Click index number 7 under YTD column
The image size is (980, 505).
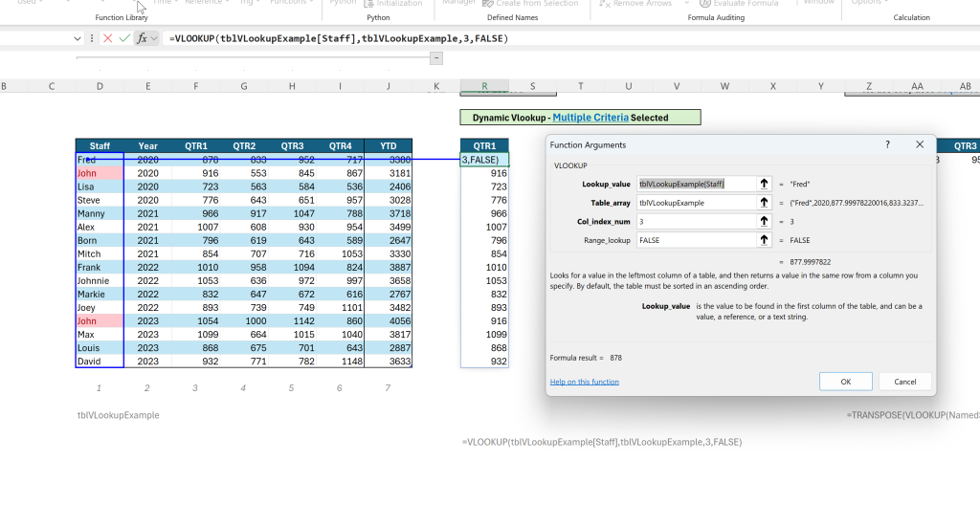click(x=388, y=388)
